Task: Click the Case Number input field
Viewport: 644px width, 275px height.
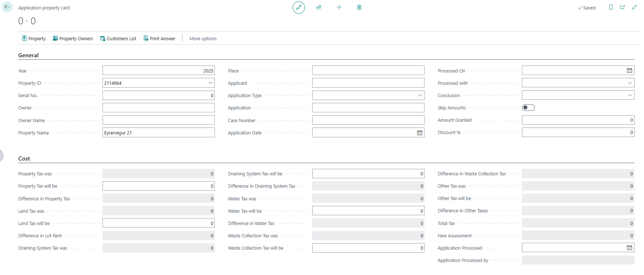Action: (x=368, y=120)
